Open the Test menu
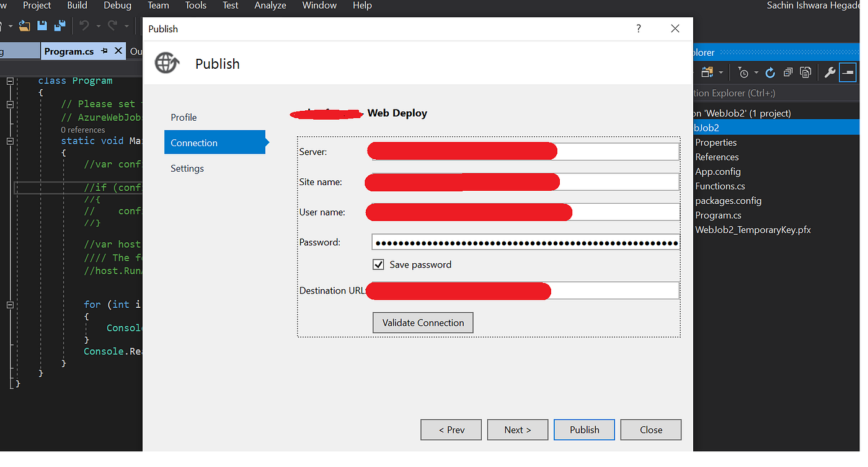Viewport: 868px width, 467px height. click(x=231, y=6)
